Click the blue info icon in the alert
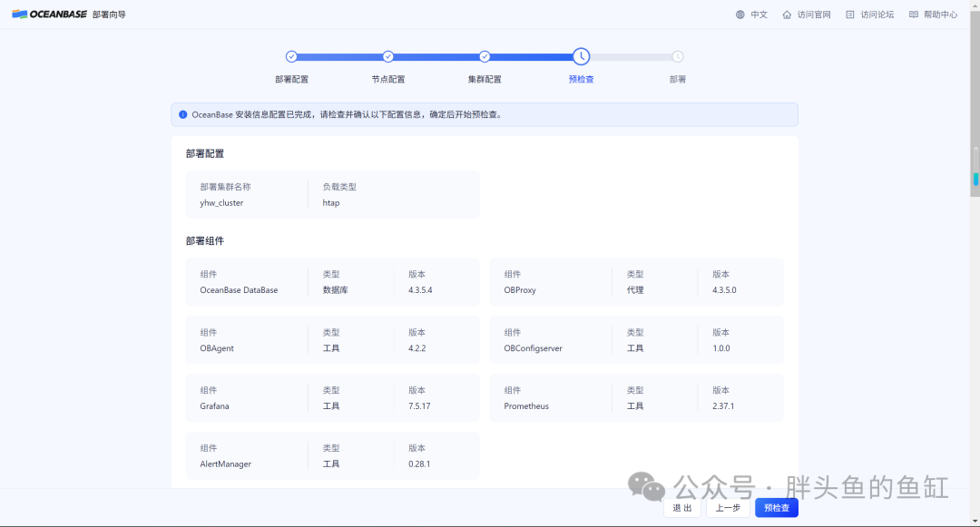 click(x=183, y=115)
